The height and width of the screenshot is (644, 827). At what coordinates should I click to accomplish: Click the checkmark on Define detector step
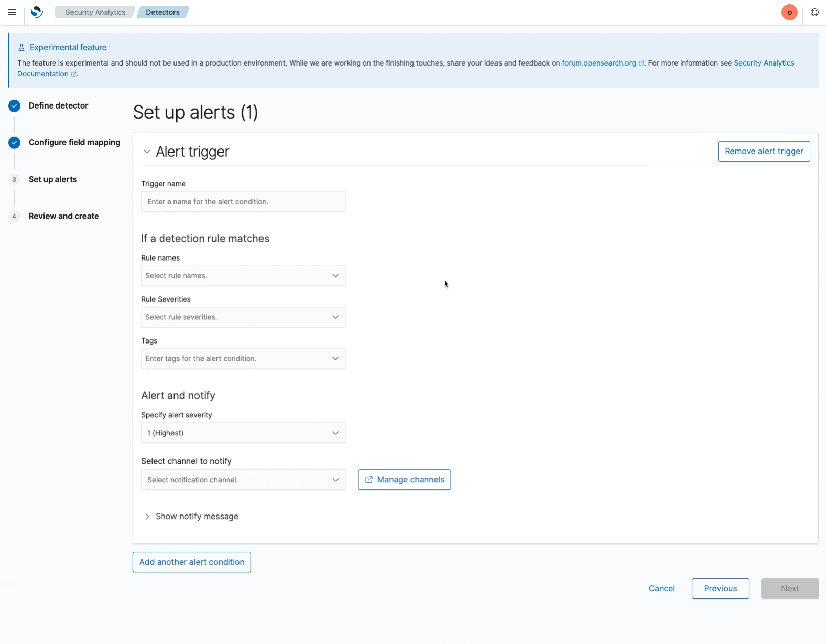14,106
